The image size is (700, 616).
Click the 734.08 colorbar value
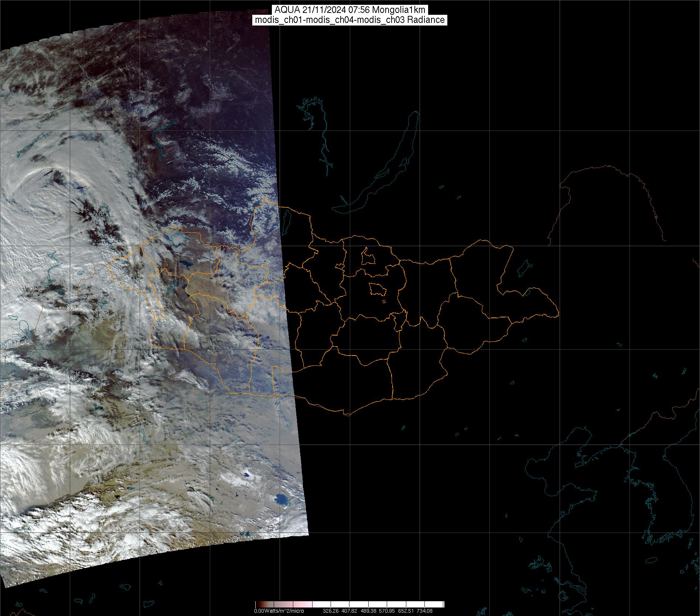425,611
